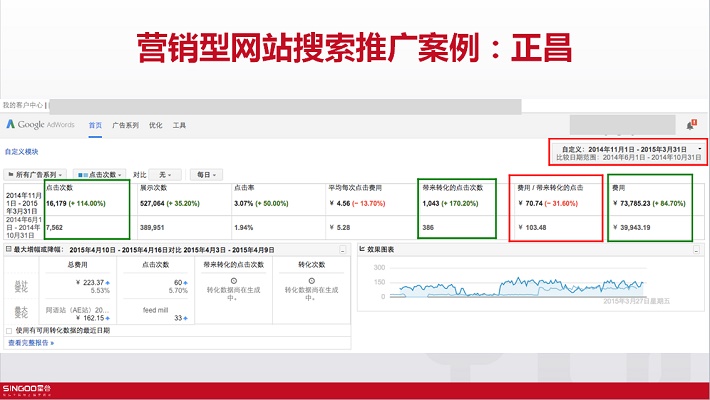The width and height of the screenshot is (710, 400).
Task: Open the 优化 tab
Action: click(x=155, y=125)
